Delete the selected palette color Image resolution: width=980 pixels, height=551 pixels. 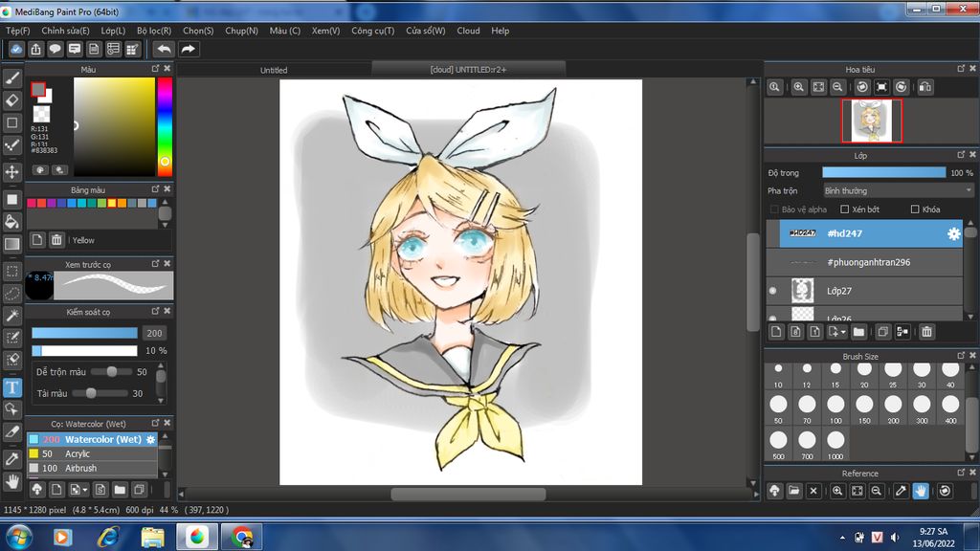(56, 240)
